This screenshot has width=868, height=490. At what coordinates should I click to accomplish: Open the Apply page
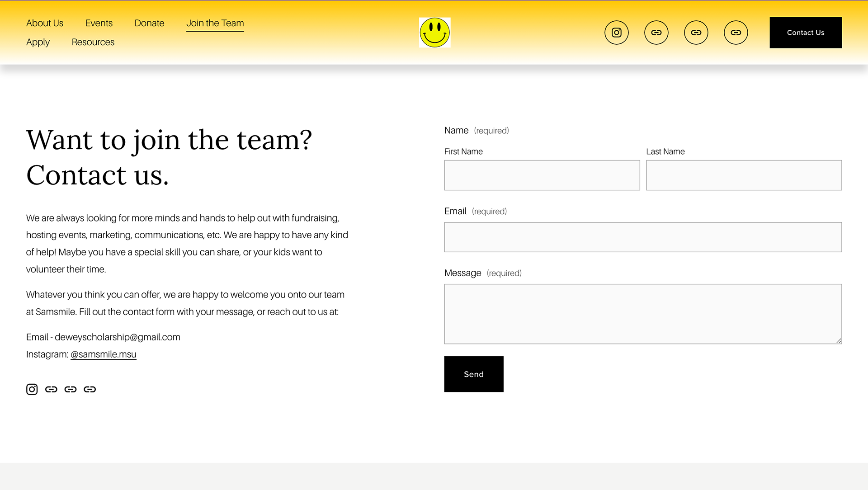(x=38, y=42)
